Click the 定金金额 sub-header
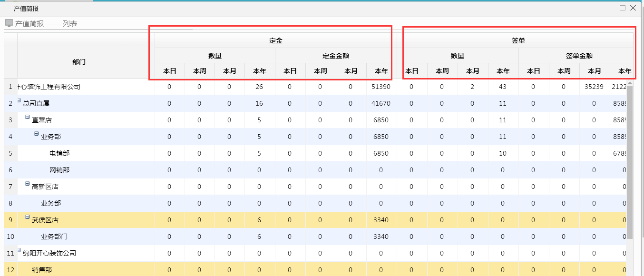Viewport: 644px width, 276px height. click(x=336, y=56)
